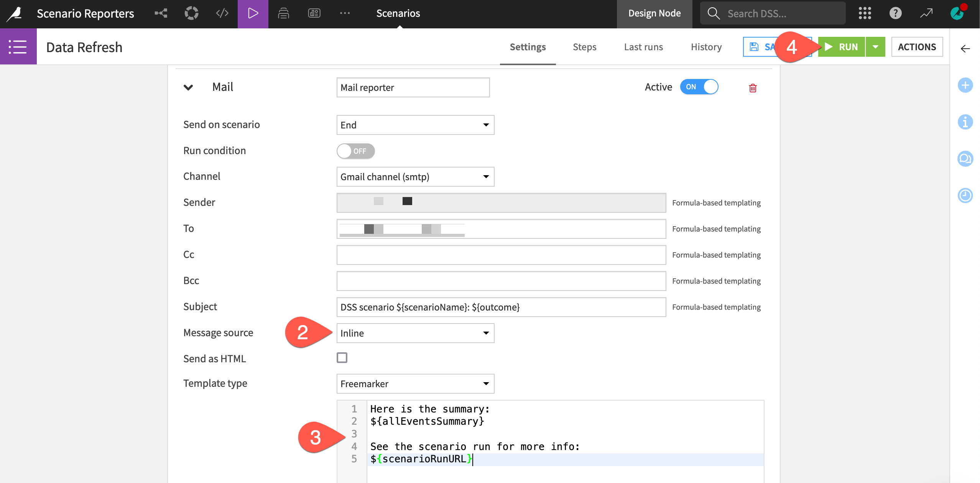Open the Message source dropdown set to Inline

tap(415, 333)
